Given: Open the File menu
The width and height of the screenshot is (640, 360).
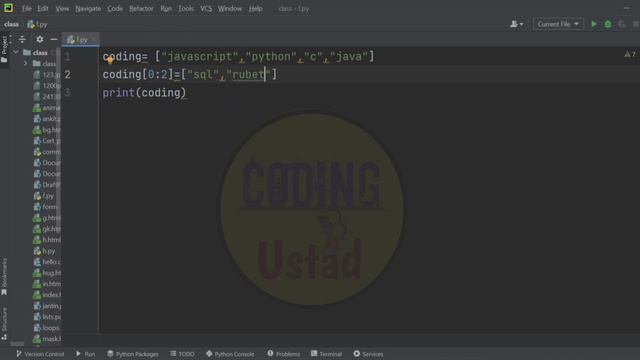Looking at the screenshot, I should (27, 8).
